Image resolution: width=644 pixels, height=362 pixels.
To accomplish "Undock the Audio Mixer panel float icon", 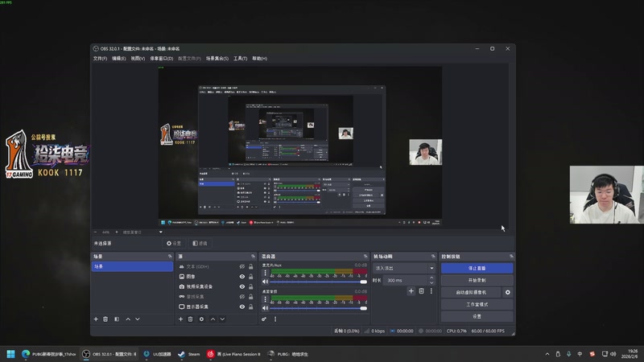I will click(x=365, y=256).
